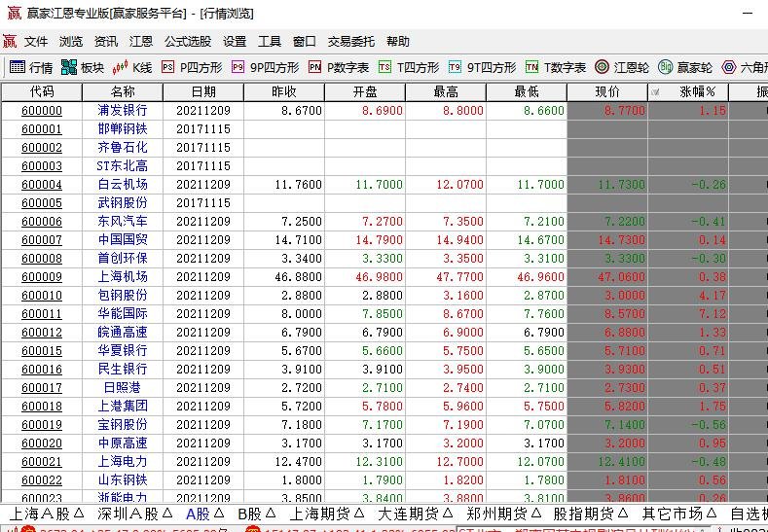The width and height of the screenshot is (768, 532).
Task: Open the 设置 menu
Action: pos(235,42)
